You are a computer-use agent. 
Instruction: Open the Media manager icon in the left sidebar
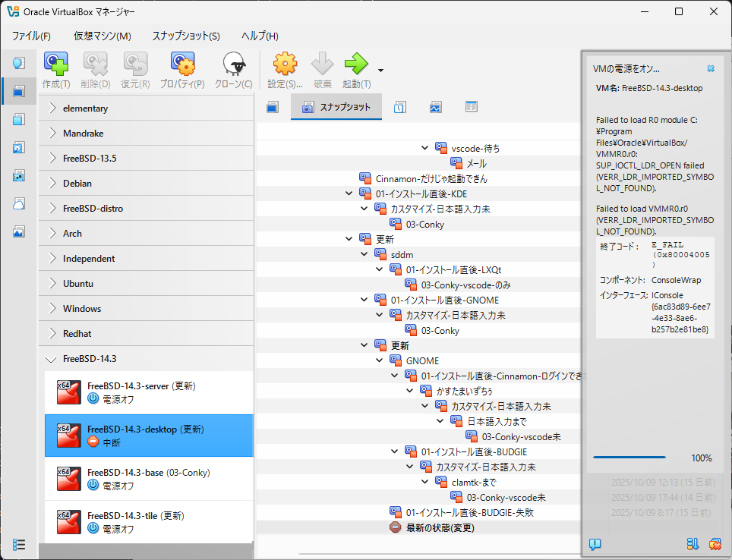point(19,148)
